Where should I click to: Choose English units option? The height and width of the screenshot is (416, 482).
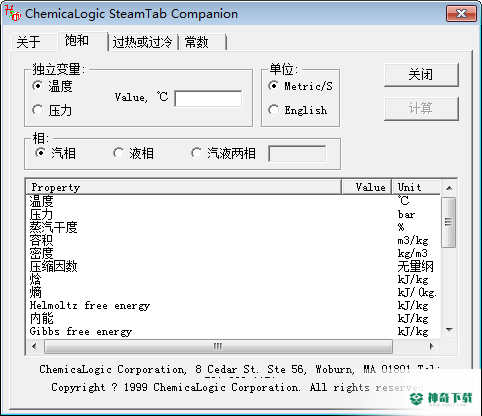click(298, 110)
